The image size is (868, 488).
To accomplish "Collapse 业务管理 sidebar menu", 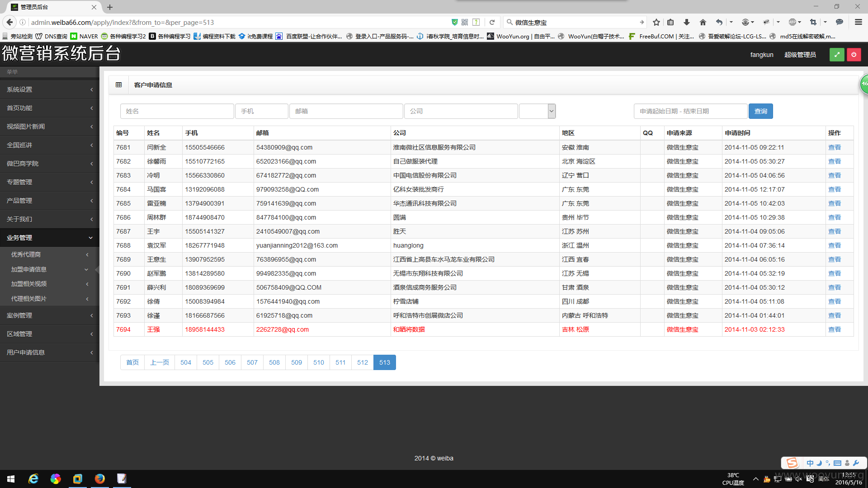I will point(50,238).
